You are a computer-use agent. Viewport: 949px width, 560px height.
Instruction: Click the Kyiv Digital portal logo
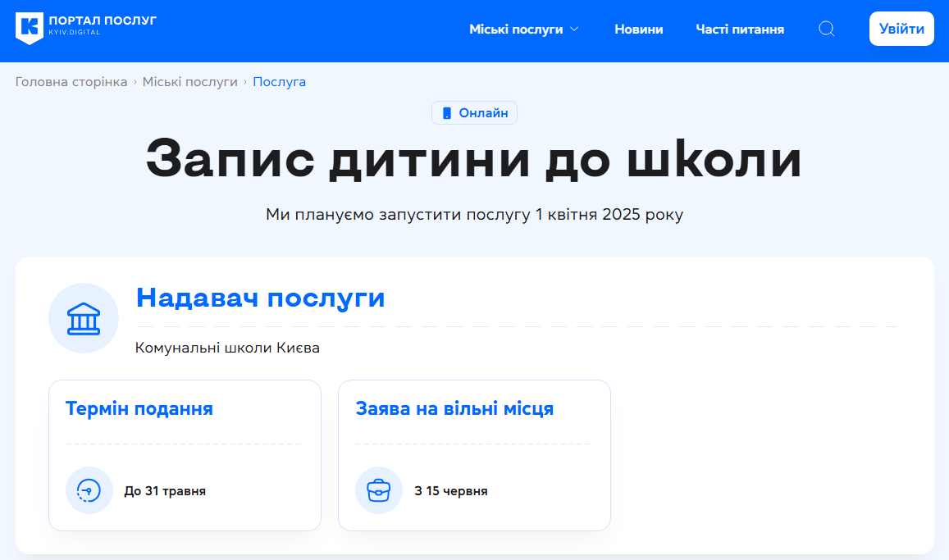coord(30,29)
